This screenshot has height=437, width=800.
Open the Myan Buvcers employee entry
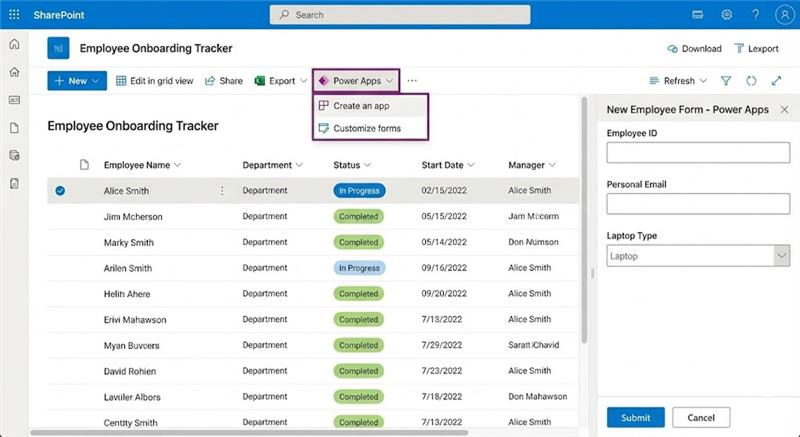tap(132, 345)
